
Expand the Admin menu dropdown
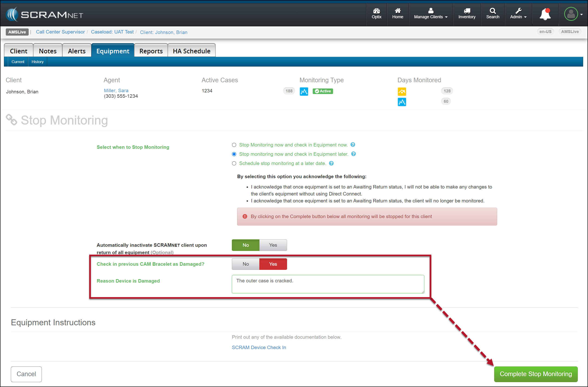coord(518,14)
